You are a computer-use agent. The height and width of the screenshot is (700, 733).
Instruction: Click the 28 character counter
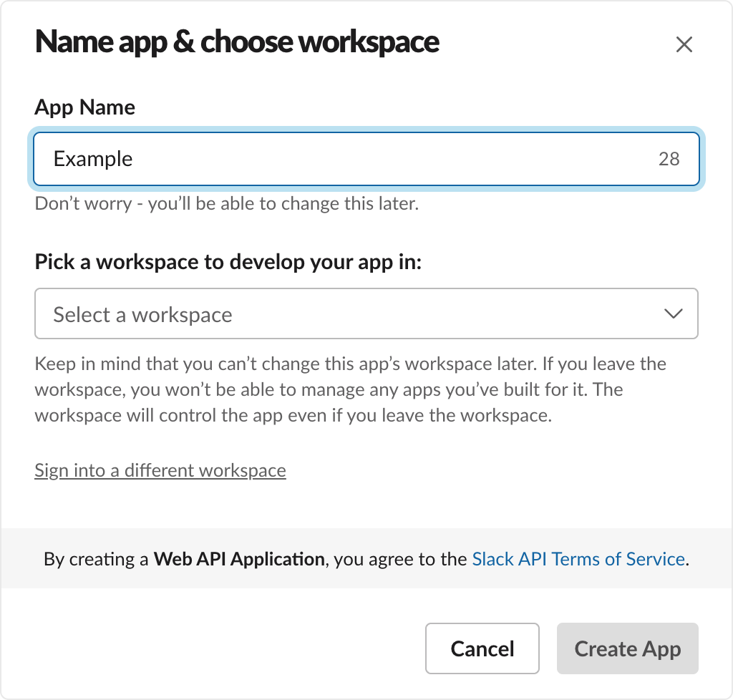pyautogui.click(x=669, y=159)
